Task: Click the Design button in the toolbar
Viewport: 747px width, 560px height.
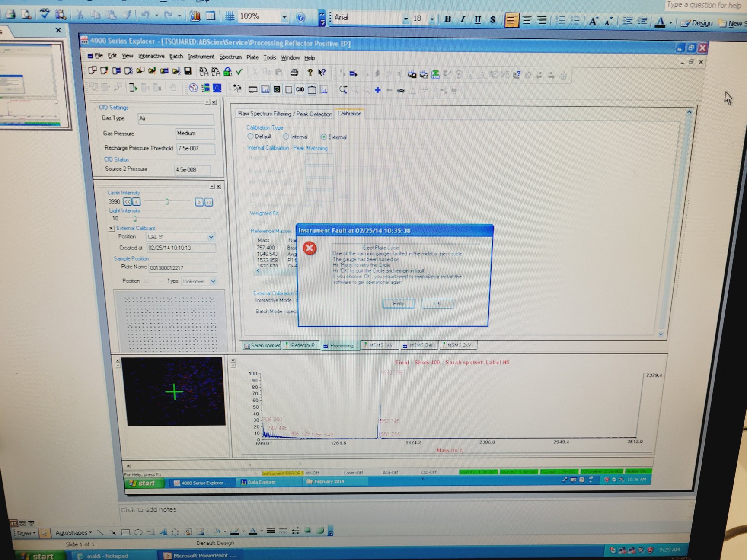Action: (x=697, y=23)
